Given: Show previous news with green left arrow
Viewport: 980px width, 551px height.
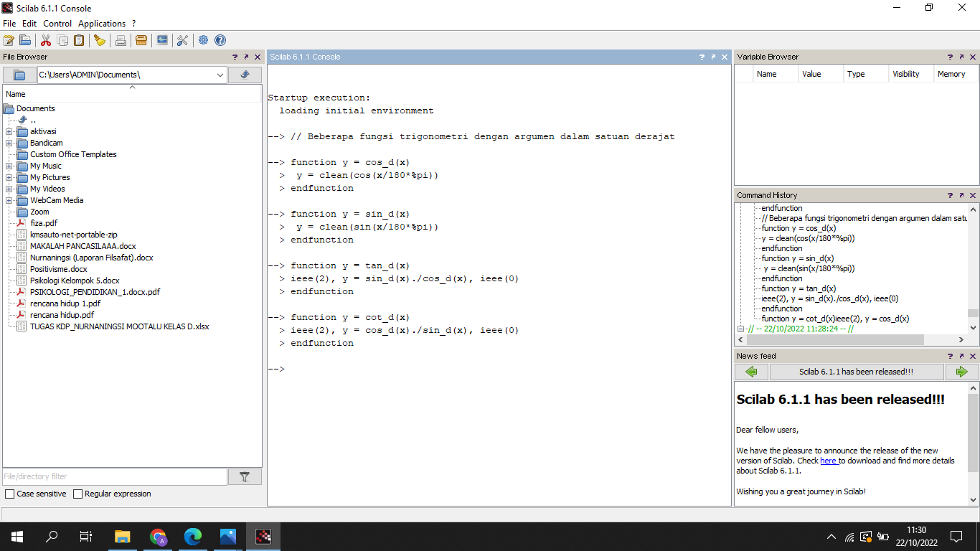Looking at the screenshot, I should click(x=751, y=372).
